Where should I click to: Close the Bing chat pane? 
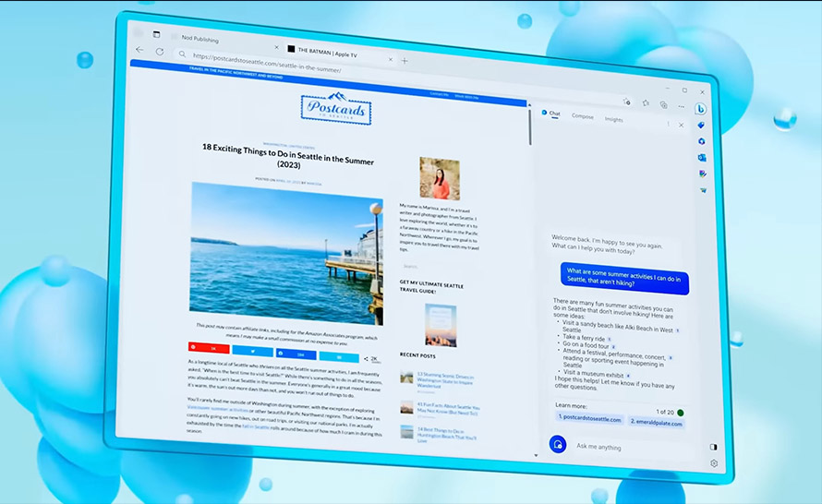tap(681, 125)
